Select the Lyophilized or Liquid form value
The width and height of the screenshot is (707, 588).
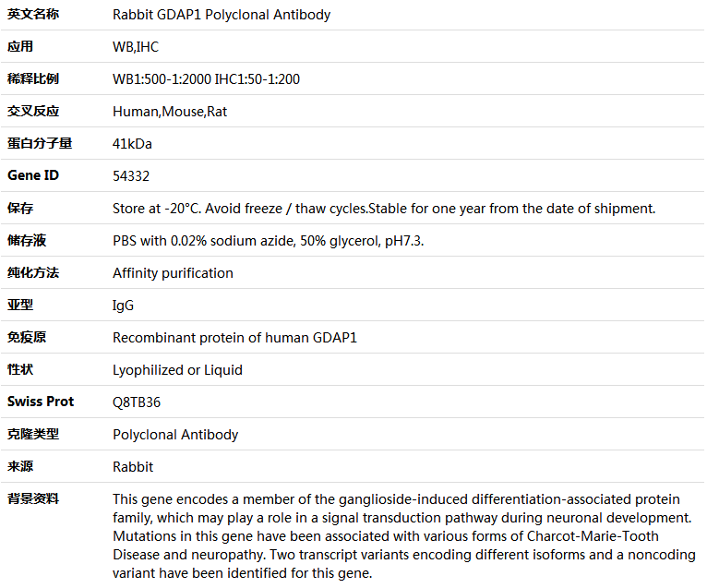tap(177, 370)
